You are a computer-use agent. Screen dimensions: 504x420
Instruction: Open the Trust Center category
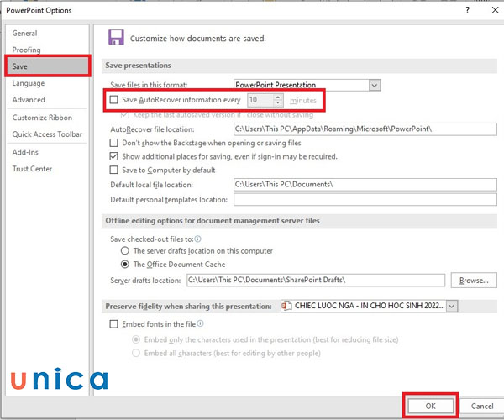32,169
